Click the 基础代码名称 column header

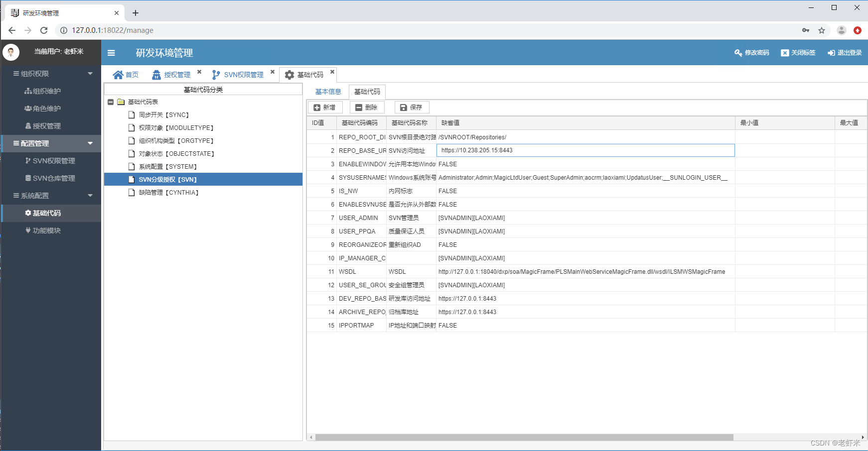pyautogui.click(x=411, y=123)
